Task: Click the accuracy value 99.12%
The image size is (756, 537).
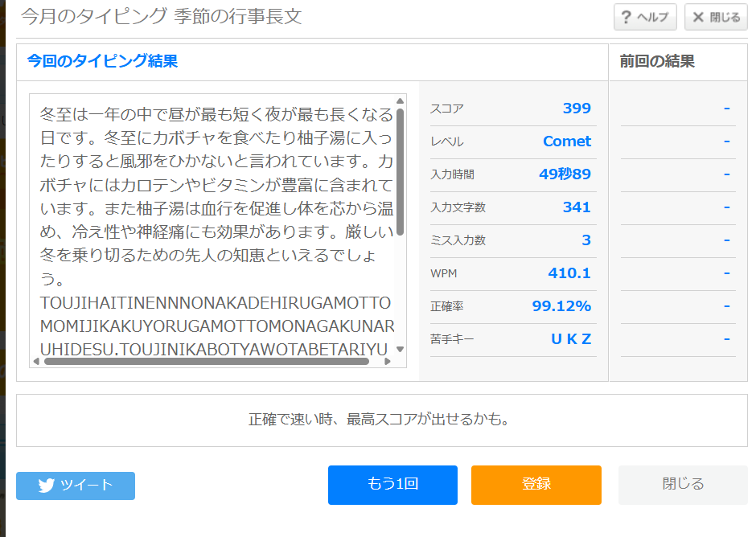Action: [561, 306]
